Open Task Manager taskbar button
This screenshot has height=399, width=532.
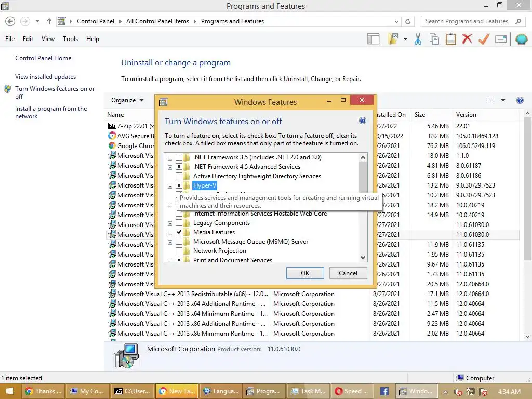coord(309,391)
